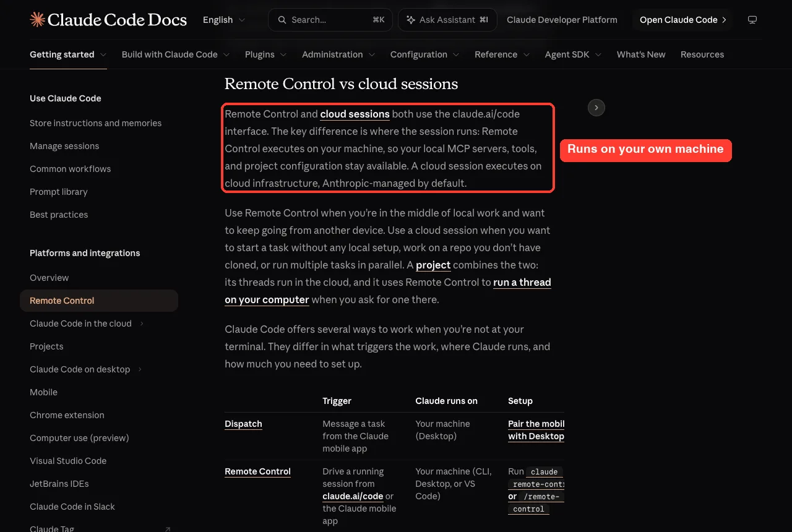Select Prompt library in the sidebar

58,192
